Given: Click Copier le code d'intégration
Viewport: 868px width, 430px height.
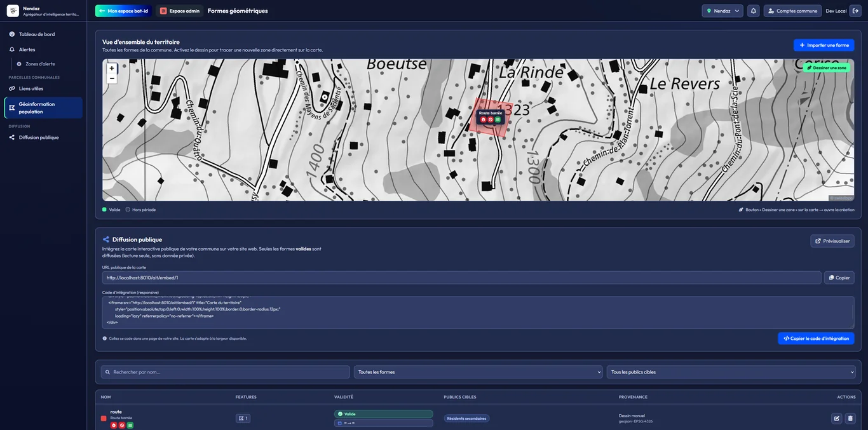Looking at the screenshot, I should 816,339.
